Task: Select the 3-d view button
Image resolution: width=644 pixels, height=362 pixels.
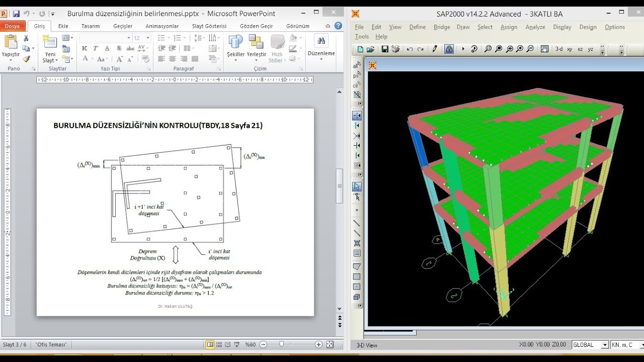Action: pos(558,49)
